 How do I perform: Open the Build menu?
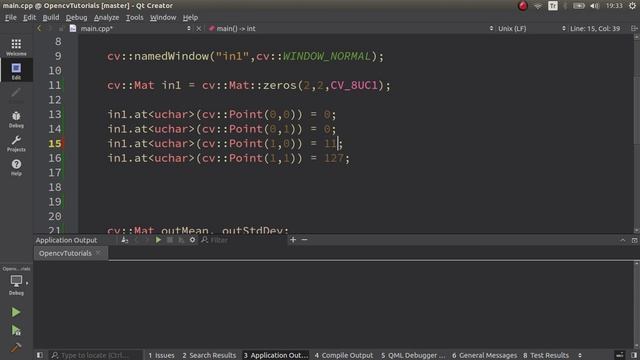coord(51,18)
